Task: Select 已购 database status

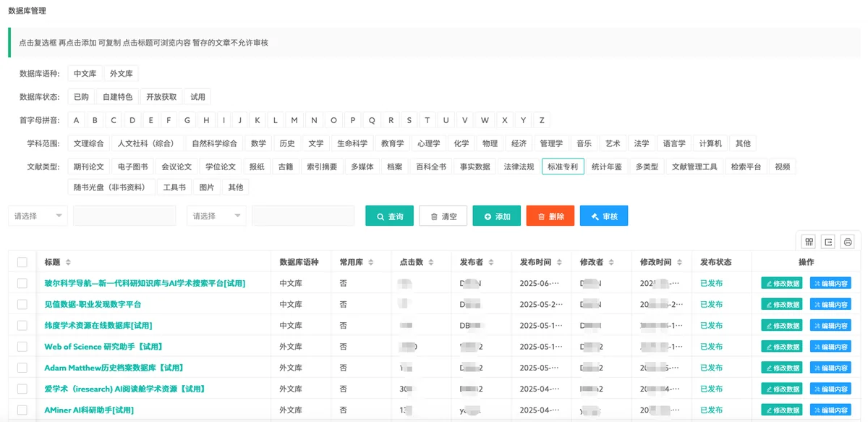Action: 81,96
